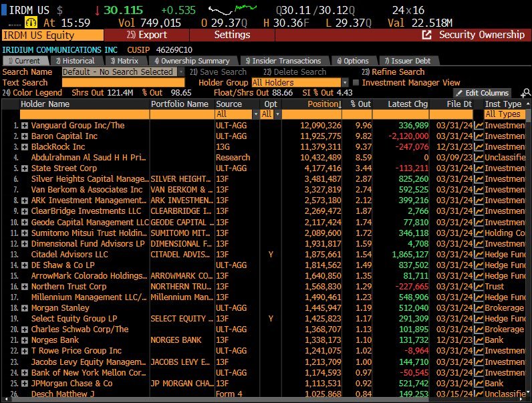Click the pop-out icon beside Security Ownership
The height and width of the screenshot is (403, 532).
point(426,35)
